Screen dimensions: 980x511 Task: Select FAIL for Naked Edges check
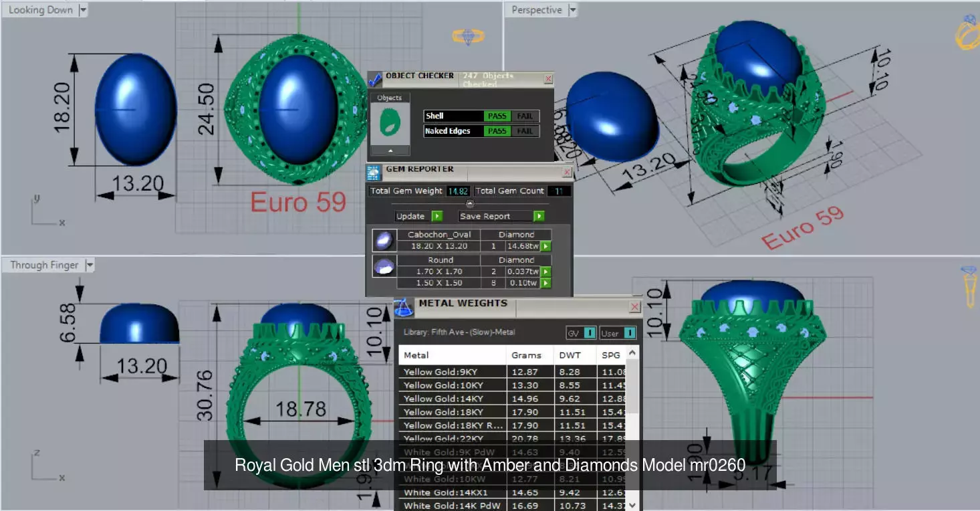coord(525,131)
